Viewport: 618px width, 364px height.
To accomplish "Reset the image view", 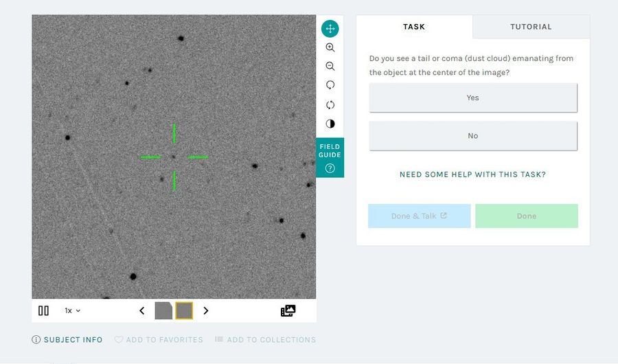I will (330, 104).
